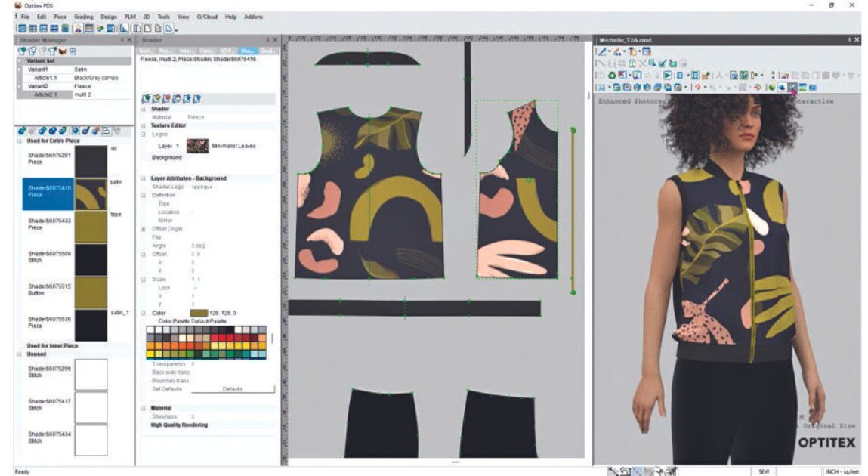Click the New document icon in the top toolbar
868x476 pixels.
click(20, 29)
